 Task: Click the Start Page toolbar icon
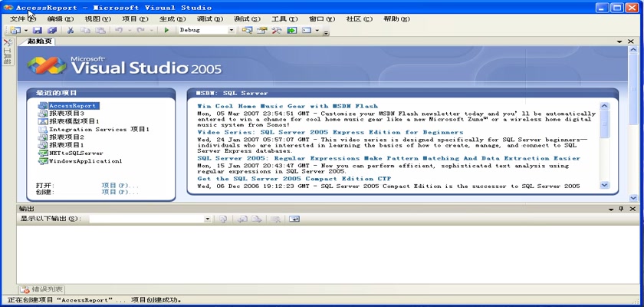(x=291, y=31)
